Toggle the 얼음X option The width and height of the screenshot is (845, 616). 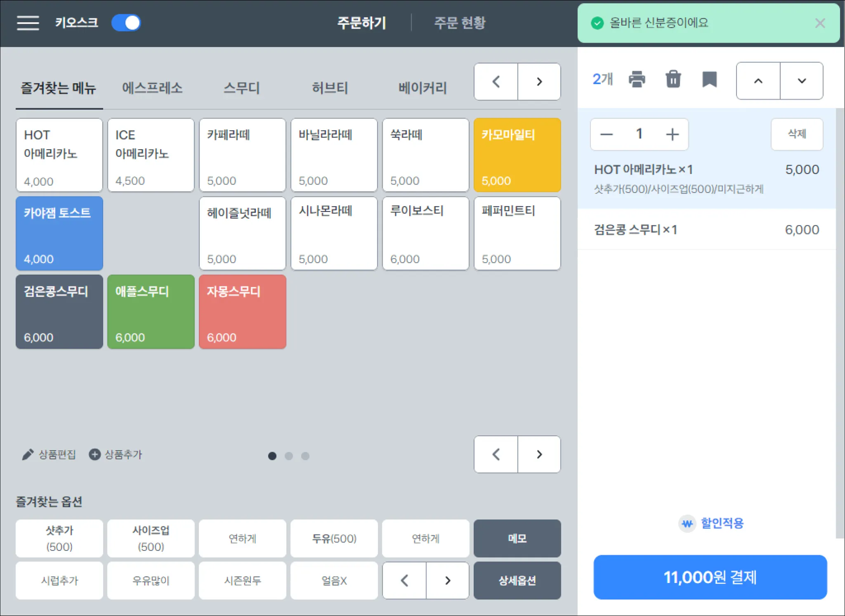(x=334, y=581)
